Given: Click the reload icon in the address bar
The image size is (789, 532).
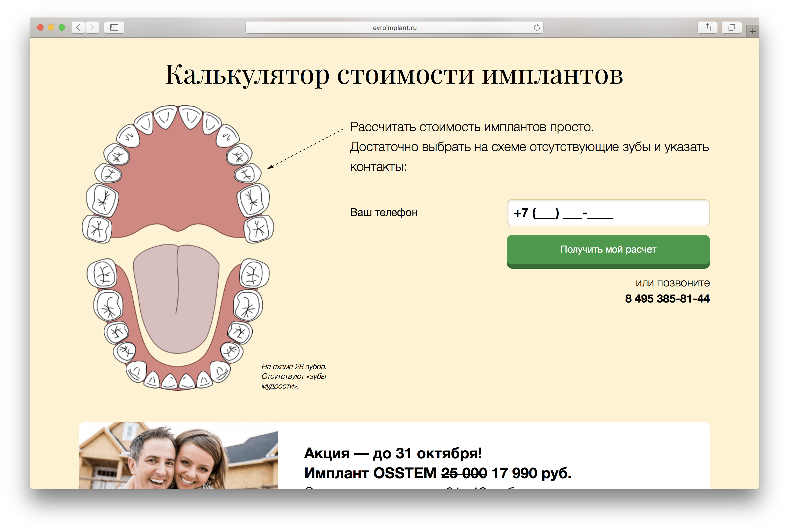Looking at the screenshot, I should [536, 27].
